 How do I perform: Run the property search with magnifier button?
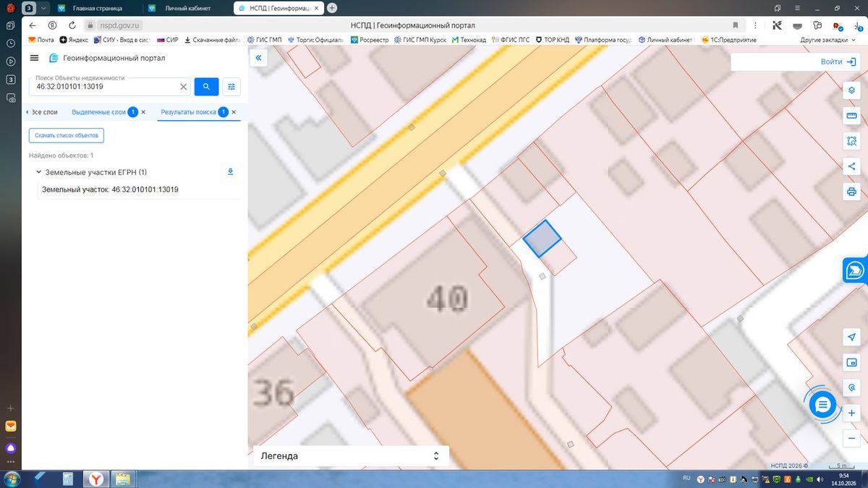click(206, 87)
